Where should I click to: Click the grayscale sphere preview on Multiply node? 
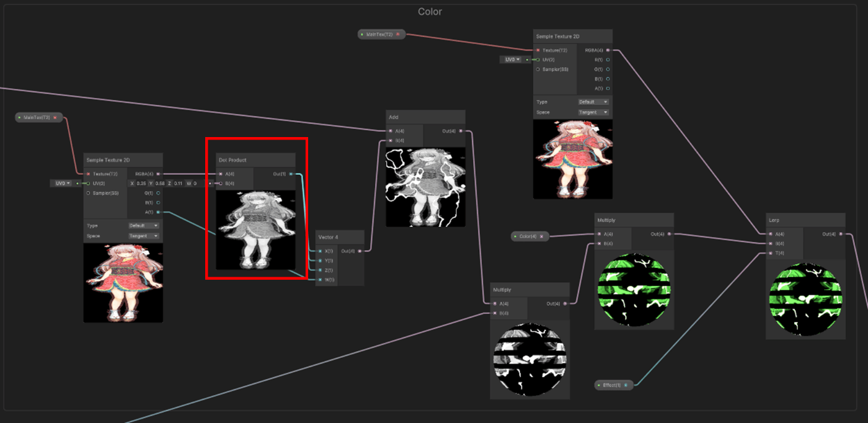pos(529,360)
